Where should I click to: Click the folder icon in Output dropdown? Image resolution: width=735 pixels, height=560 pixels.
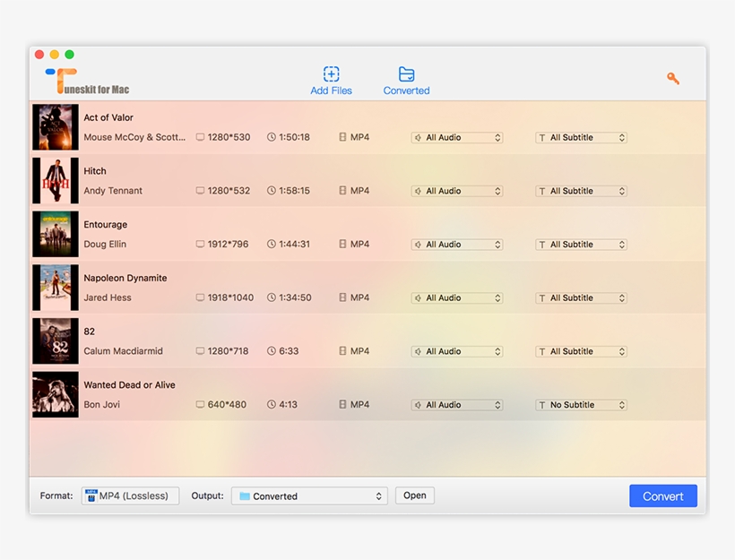[x=244, y=495]
